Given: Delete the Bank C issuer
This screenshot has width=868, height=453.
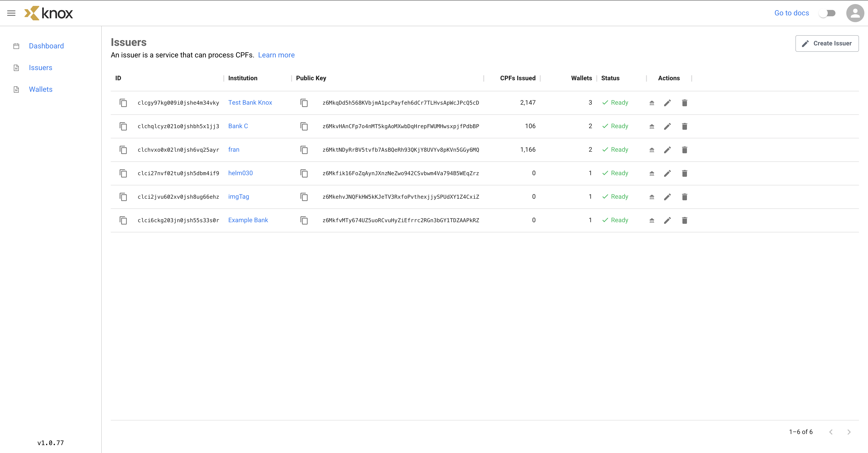Looking at the screenshot, I should [684, 126].
